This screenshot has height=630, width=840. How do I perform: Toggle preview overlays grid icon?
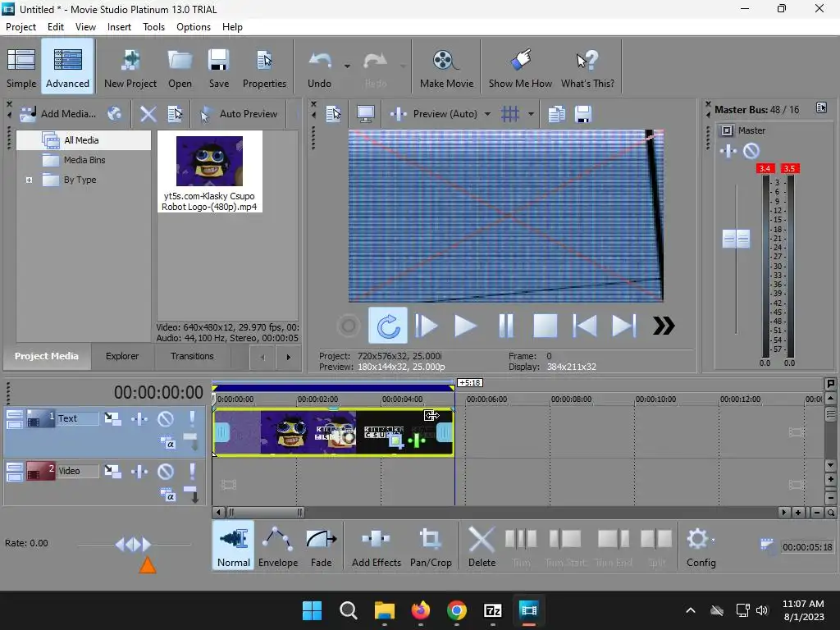coord(510,113)
